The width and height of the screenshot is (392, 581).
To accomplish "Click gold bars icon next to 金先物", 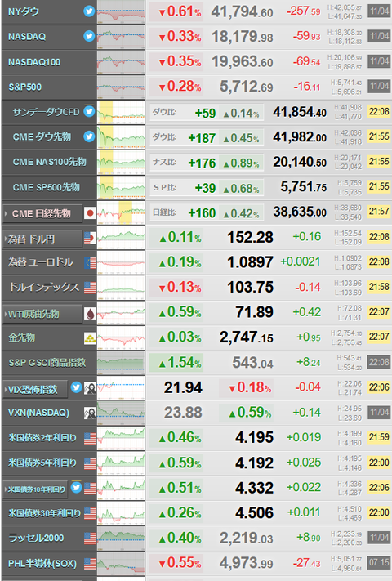I will click(x=90, y=337).
